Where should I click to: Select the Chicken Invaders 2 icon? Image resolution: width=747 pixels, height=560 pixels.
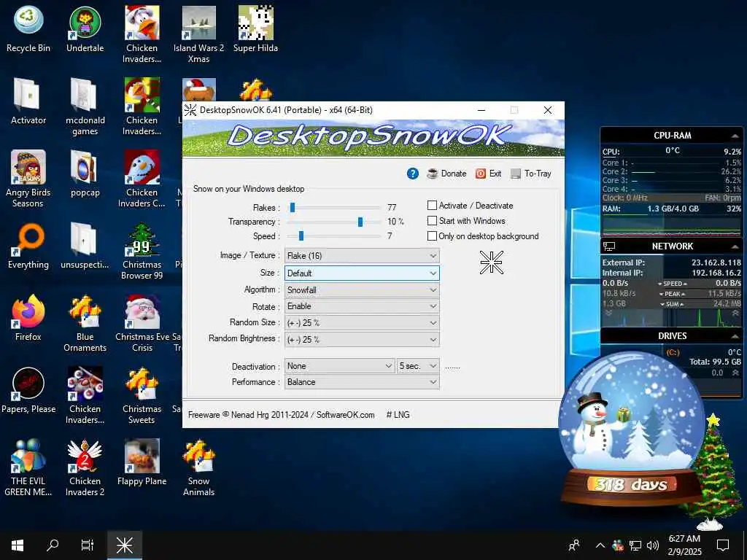coord(85,468)
